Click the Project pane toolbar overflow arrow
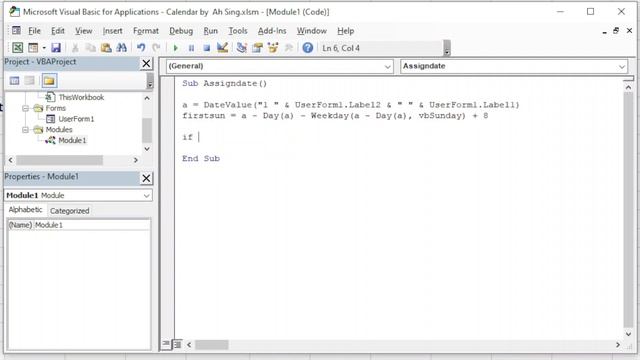This screenshot has height=360, width=640. pyautogui.click(x=150, y=81)
